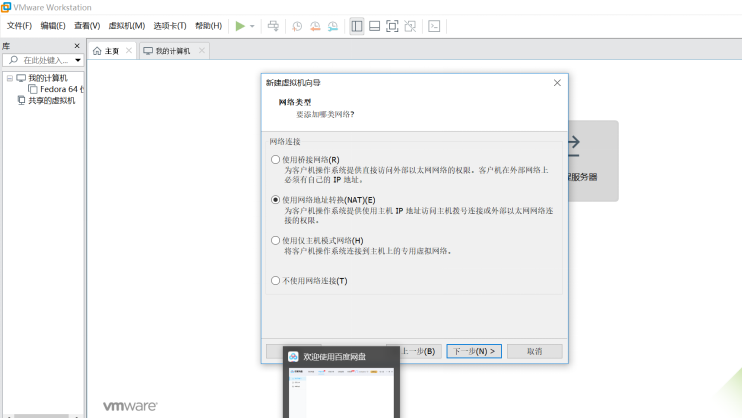Select 使用桥接网络(R) radio option
Image resolution: width=743 pixels, height=418 pixels.
(275, 160)
